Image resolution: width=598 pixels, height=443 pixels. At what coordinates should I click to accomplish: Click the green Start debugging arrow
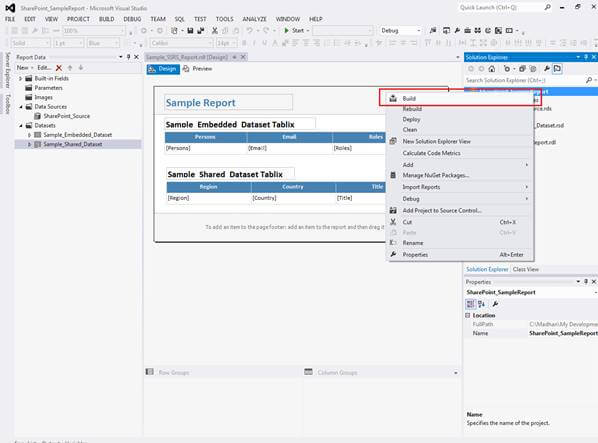coord(286,30)
